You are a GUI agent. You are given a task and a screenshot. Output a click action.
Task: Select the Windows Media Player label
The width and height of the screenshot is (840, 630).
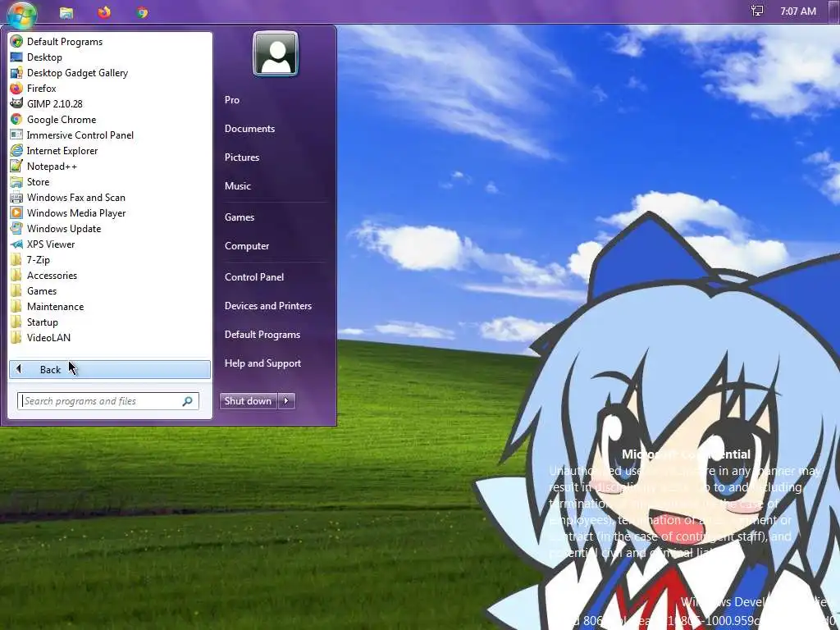76,213
